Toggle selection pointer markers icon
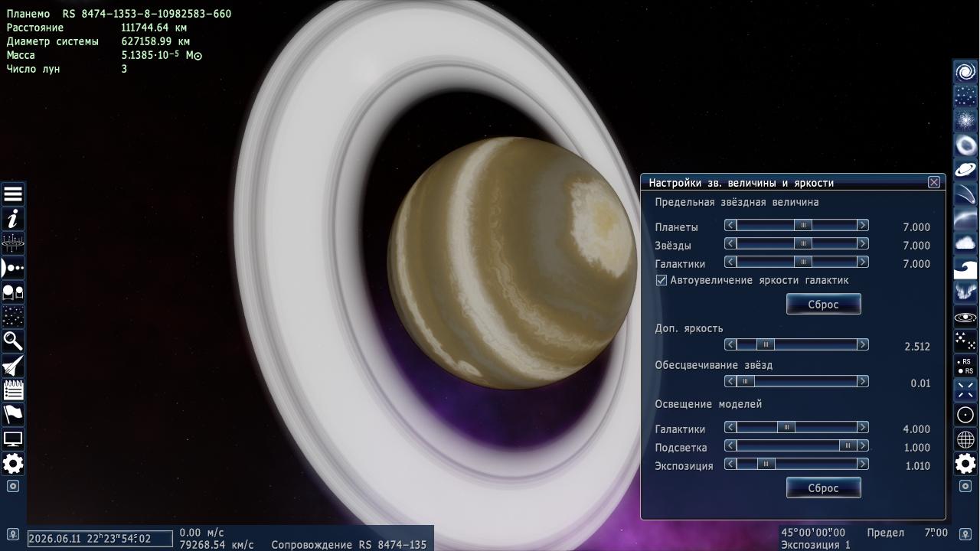Screen dimensions: 980x551 [x=965, y=390]
